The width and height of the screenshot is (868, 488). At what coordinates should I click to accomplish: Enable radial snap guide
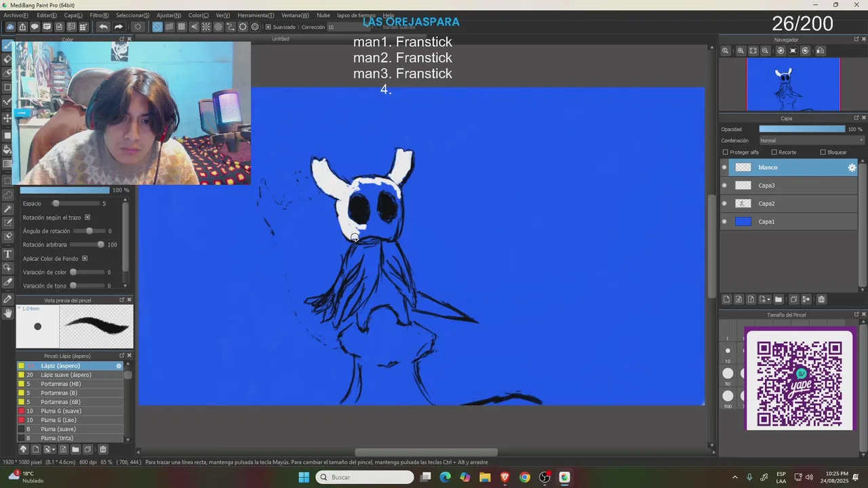tap(206, 27)
